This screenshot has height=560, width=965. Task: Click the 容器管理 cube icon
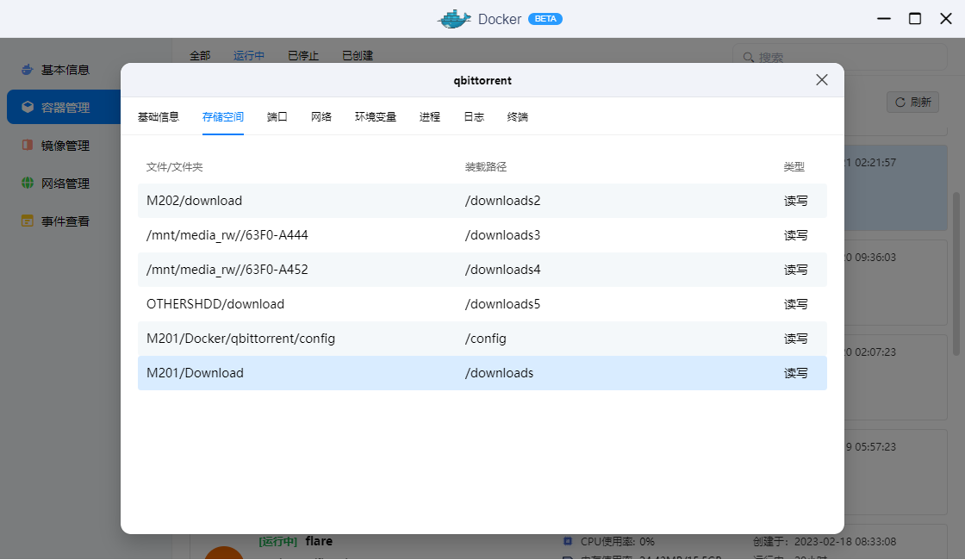coord(27,107)
